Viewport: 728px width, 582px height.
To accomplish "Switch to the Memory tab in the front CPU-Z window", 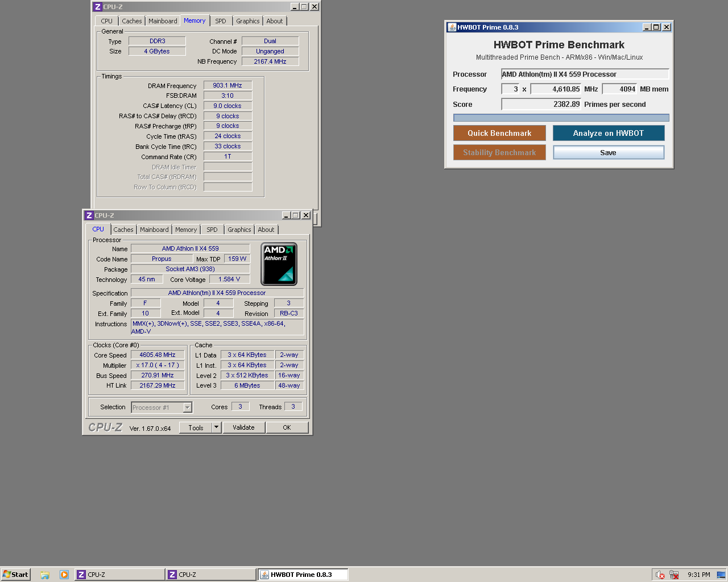I will point(186,230).
